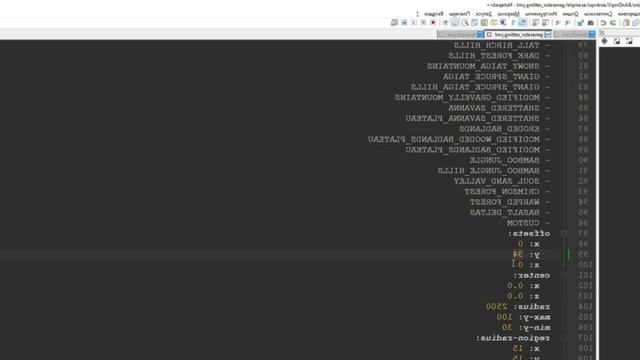Image resolution: width=640 pixels, height=360 pixels.
Task: Click the Playback macro icon
Action: 413,23
